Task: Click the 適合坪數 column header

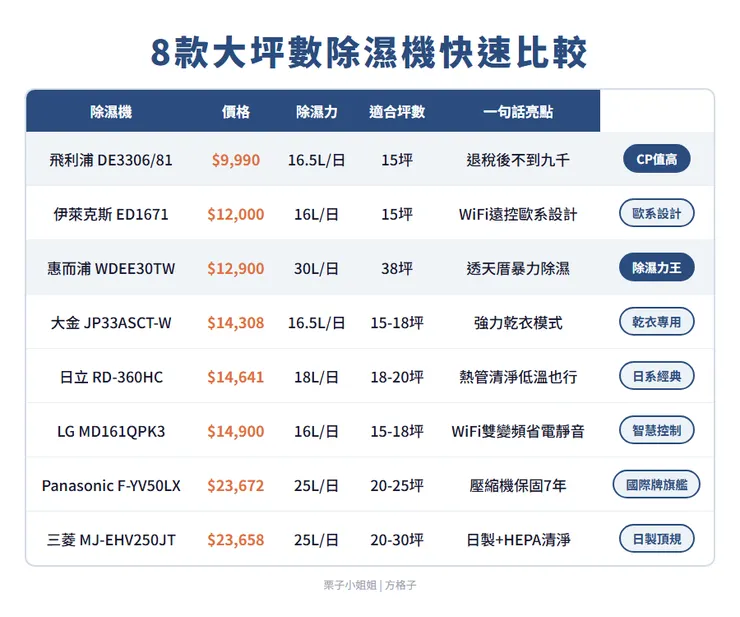Action: [x=397, y=112]
